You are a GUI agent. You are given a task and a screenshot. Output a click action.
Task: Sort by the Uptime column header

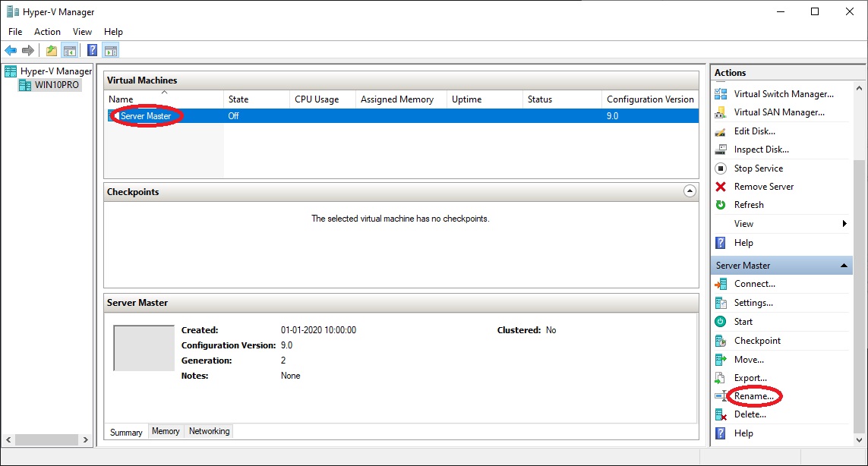(x=485, y=99)
